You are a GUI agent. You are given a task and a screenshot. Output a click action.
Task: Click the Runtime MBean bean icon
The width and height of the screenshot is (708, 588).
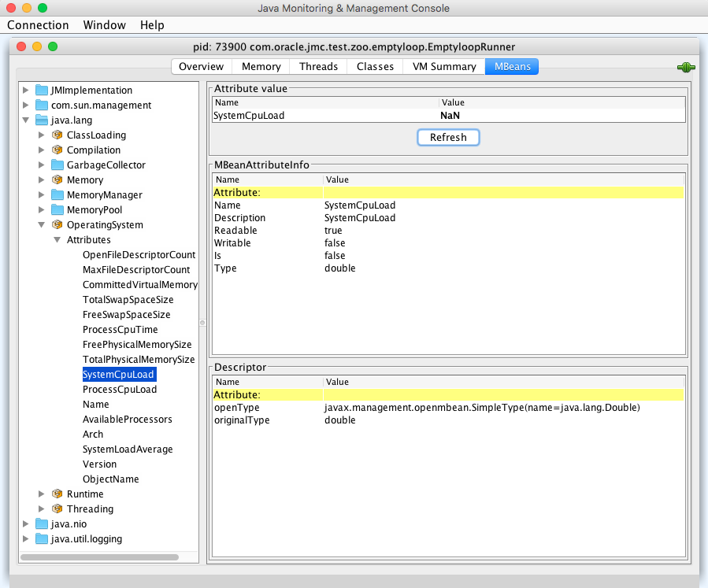click(x=57, y=494)
